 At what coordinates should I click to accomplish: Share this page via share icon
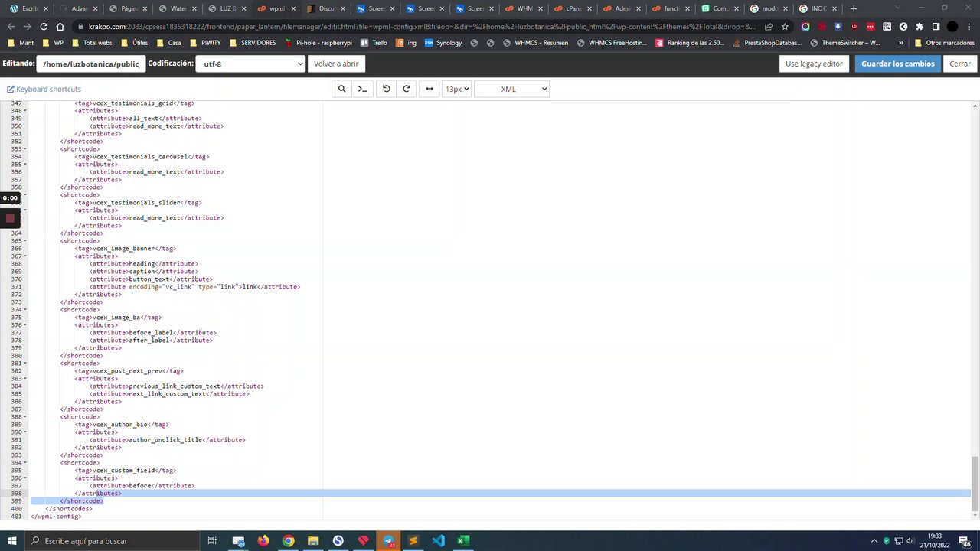768,26
